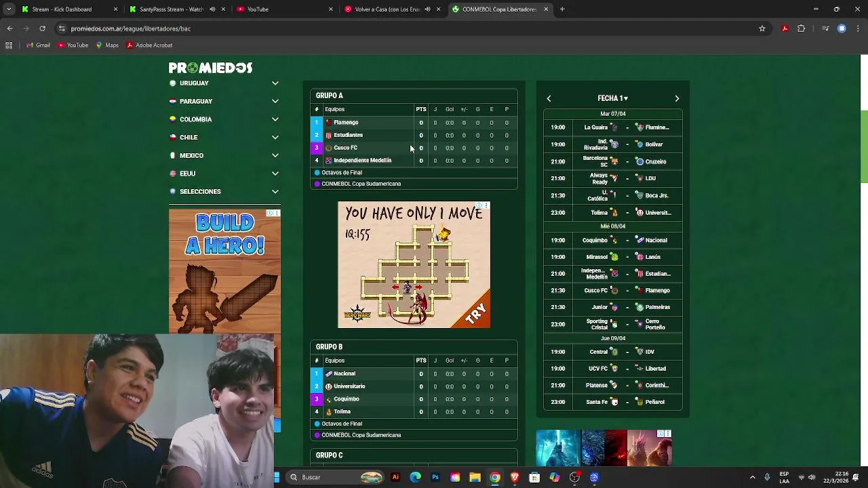
Task: Open Microsoft Store from the taskbar
Action: tap(534, 477)
